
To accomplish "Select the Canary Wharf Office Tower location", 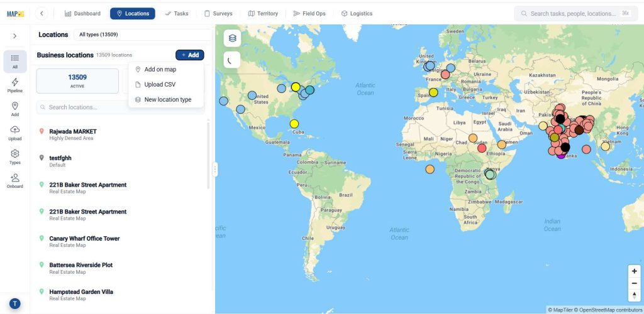I will point(119,241).
